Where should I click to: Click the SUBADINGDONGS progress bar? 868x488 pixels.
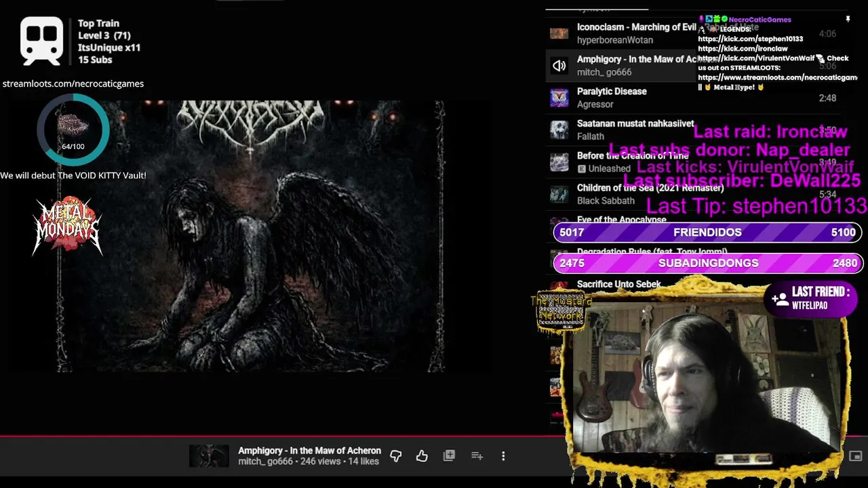707,263
